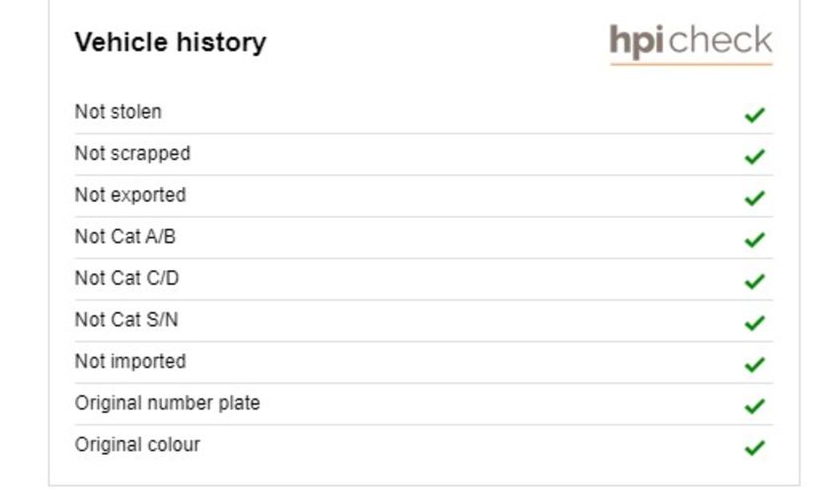Select the Not Cat A/B text
Image resolution: width=839 pixels, height=504 pixels.
coord(124,237)
